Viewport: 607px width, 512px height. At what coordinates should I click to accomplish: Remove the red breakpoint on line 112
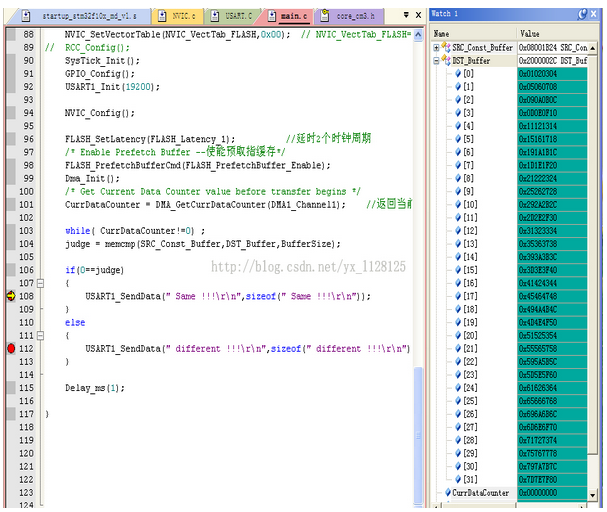(11, 349)
